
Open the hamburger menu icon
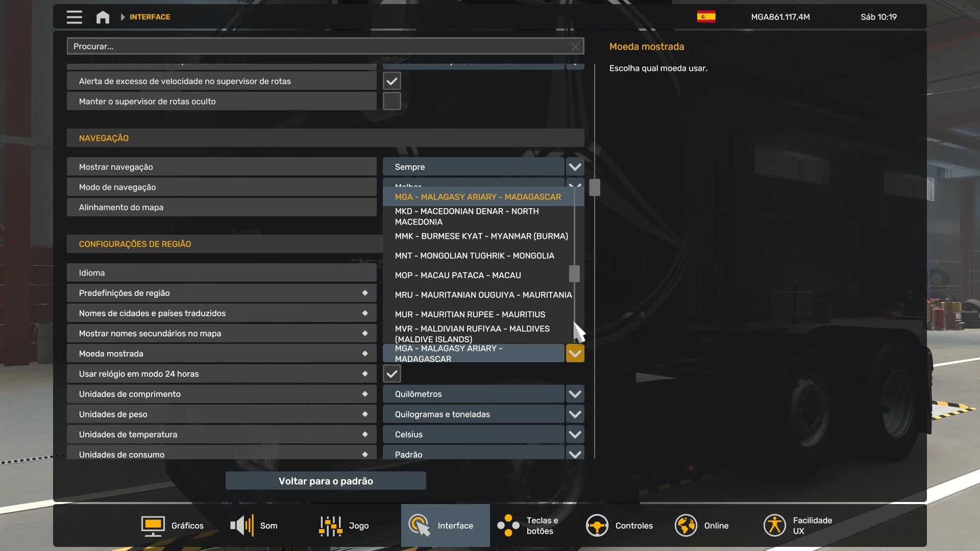[74, 17]
